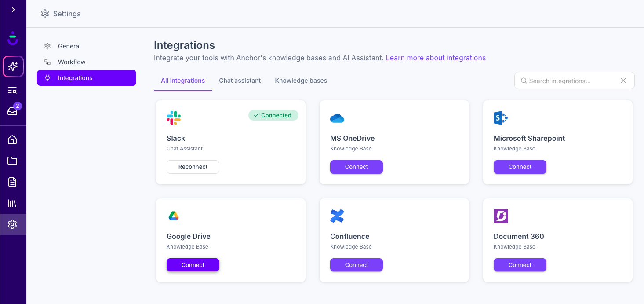Click Reconnect on the Slack card
The width and height of the screenshot is (644, 304).
[193, 167]
